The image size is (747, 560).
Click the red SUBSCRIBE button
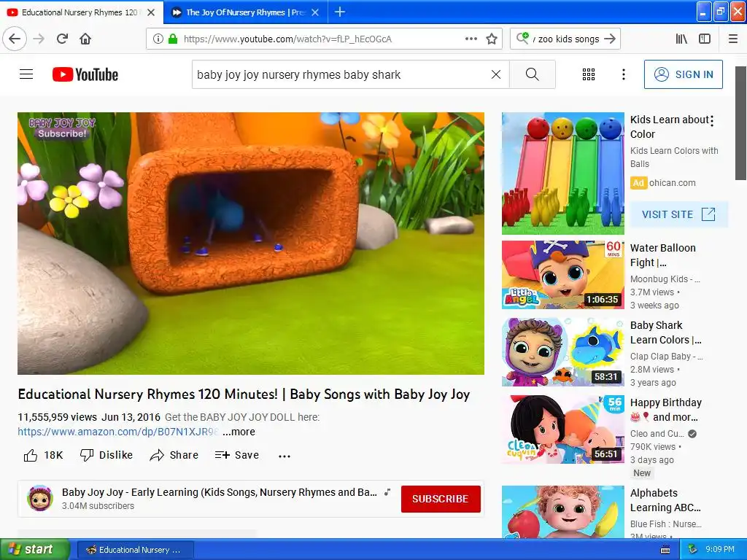coord(440,499)
